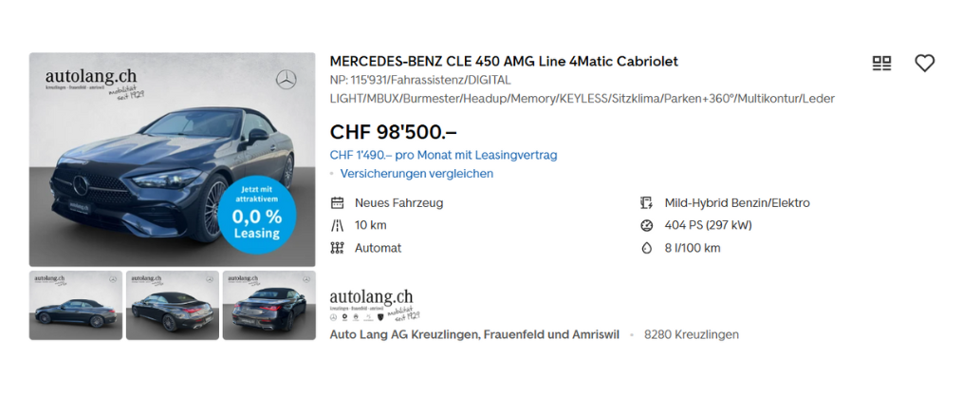Click the gearbox icon next to Automat
Viewport: 980px width, 397px height.
pyautogui.click(x=337, y=248)
